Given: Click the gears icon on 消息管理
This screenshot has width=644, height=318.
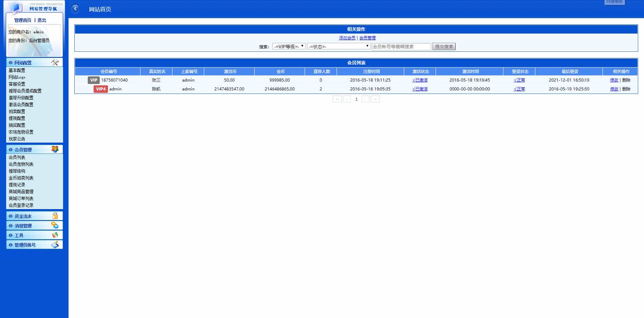Looking at the screenshot, I should (55, 225).
